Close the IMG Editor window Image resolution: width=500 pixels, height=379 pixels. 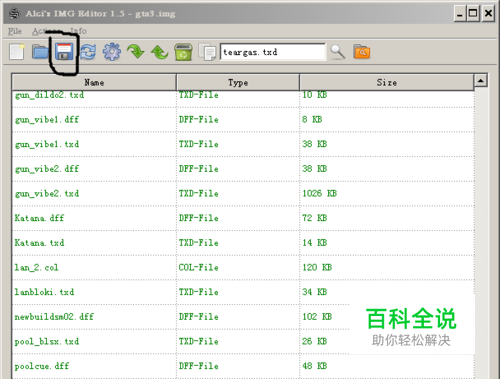488,14
